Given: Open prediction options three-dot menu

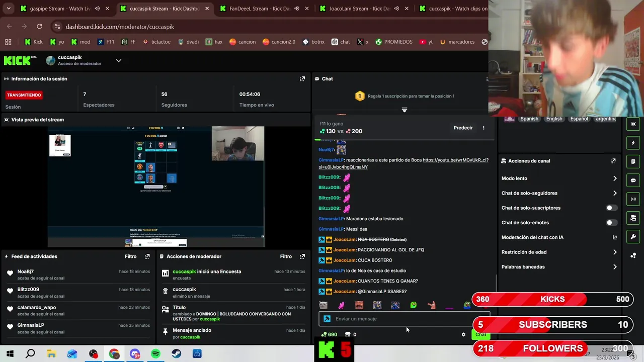Looking at the screenshot, I should click(x=484, y=128).
